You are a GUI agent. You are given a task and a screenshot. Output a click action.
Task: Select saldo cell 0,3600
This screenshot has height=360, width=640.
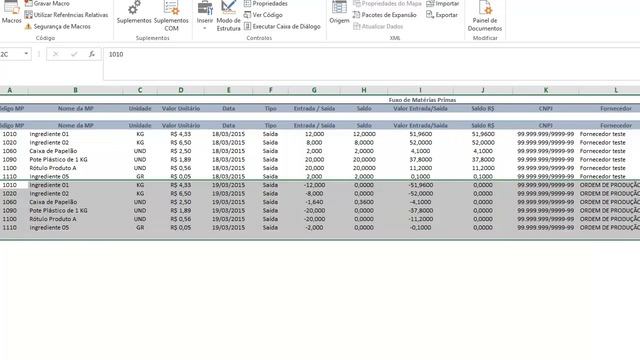pos(364,202)
